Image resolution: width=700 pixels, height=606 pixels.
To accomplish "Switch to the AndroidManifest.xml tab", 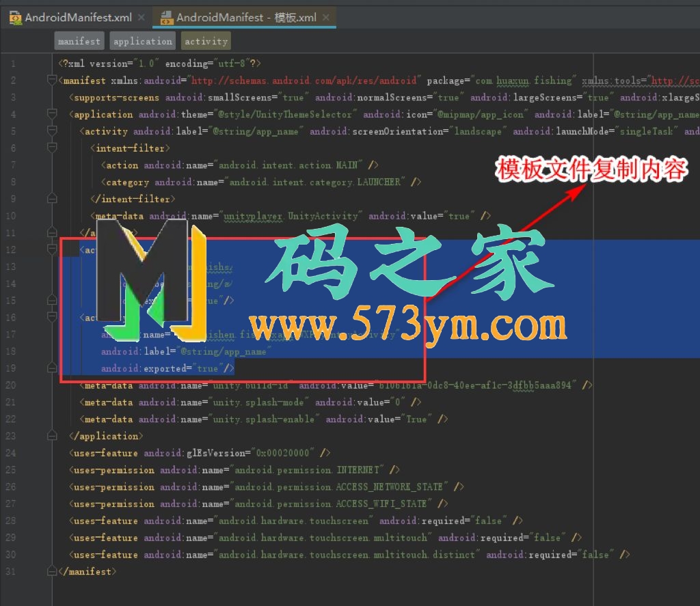I will coord(79,18).
